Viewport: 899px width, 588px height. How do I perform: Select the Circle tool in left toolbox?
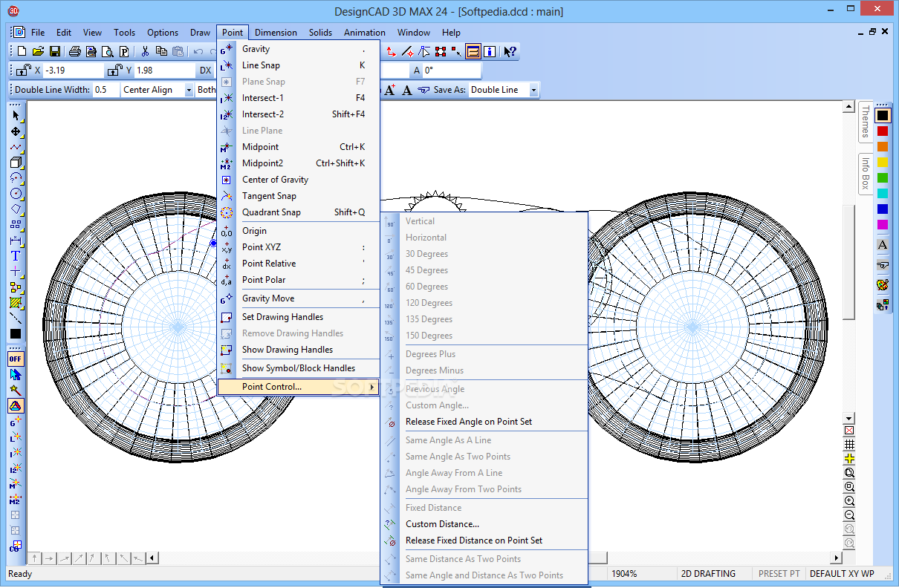click(16, 194)
